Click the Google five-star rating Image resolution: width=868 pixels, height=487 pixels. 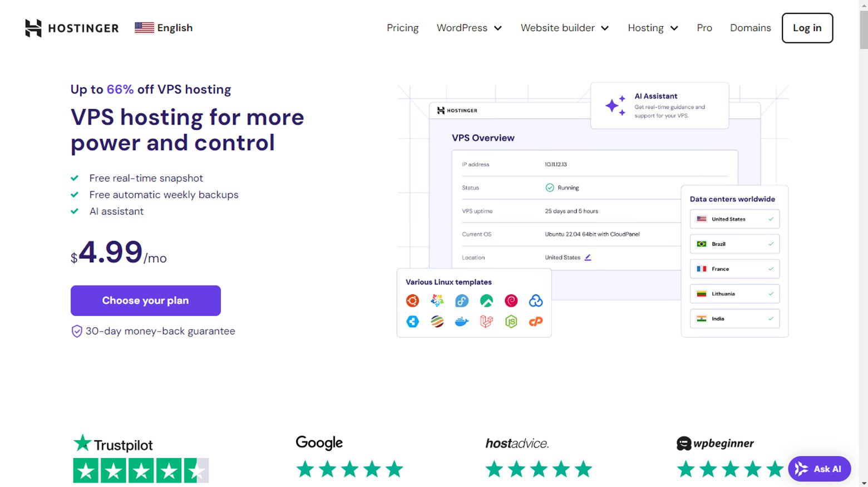pos(349,469)
